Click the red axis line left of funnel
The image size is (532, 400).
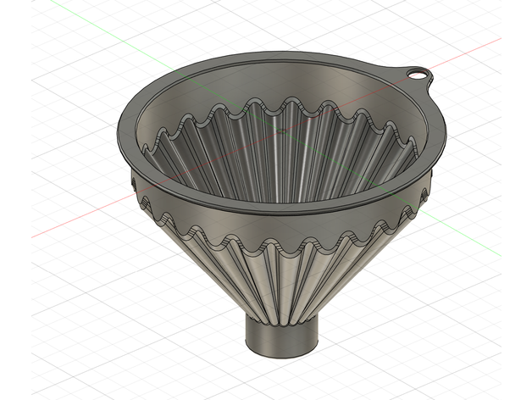pyautogui.click(x=68, y=229)
